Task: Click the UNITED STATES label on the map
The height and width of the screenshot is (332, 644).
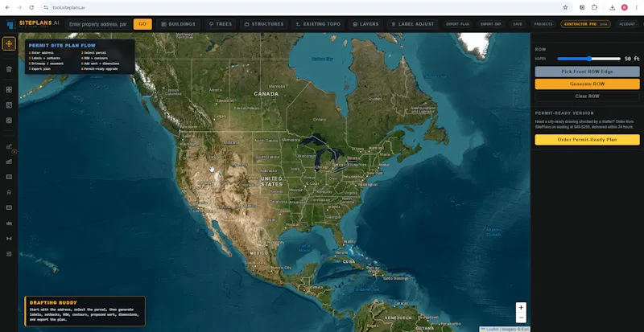Action: pos(271,182)
